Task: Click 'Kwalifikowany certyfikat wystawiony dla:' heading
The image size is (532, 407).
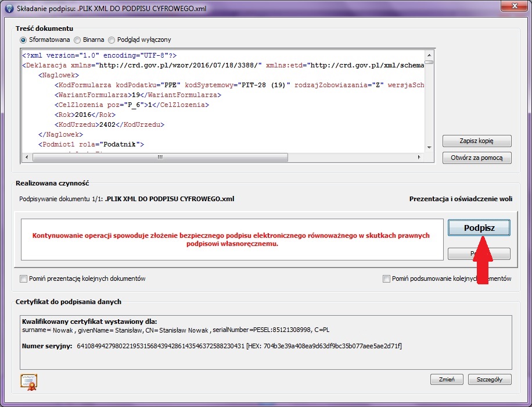Action: click(89, 322)
